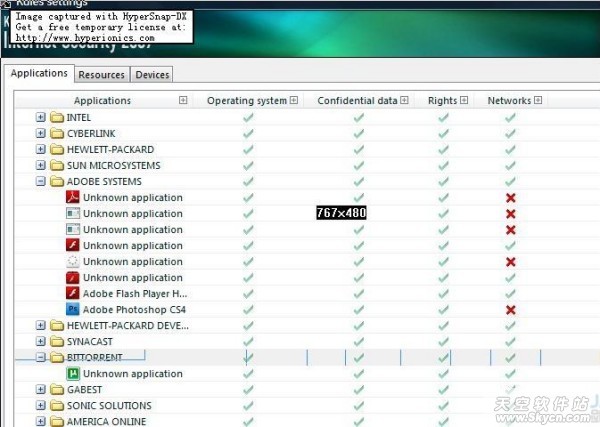Select the AMERICA ONLINE group label
The height and width of the screenshot is (427, 600).
click(x=107, y=421)
